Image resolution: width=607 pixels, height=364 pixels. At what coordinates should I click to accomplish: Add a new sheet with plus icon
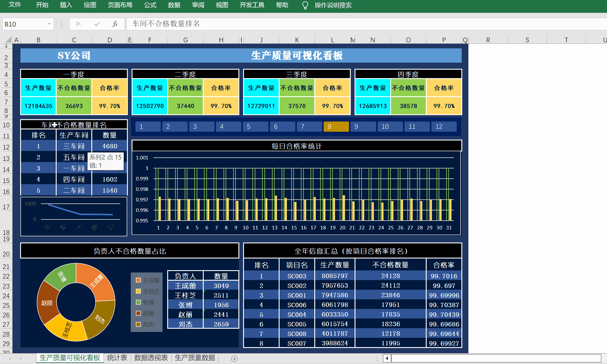point(234,358)
